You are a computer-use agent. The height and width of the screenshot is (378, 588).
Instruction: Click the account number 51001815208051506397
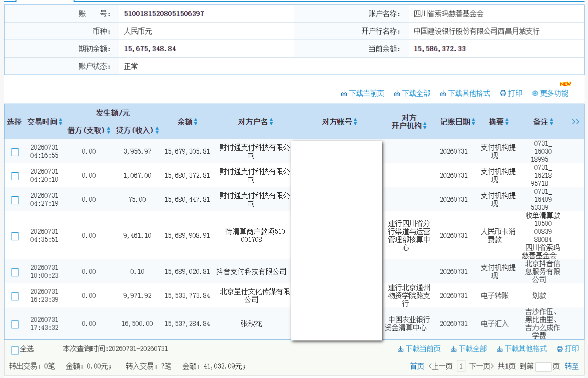click(164, 14)
